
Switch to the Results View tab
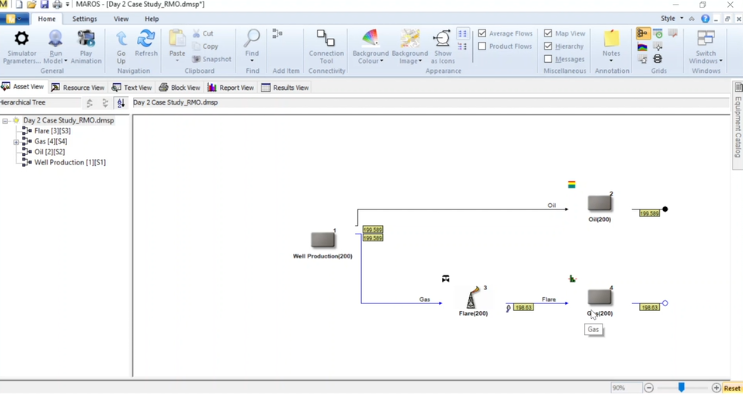(x=285, y=88)
